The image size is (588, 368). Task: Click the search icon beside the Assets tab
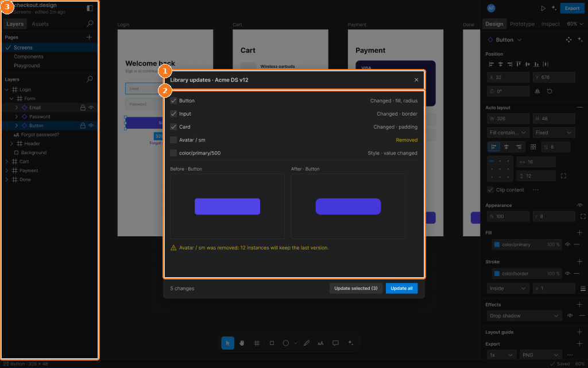[x=90, y=24]
